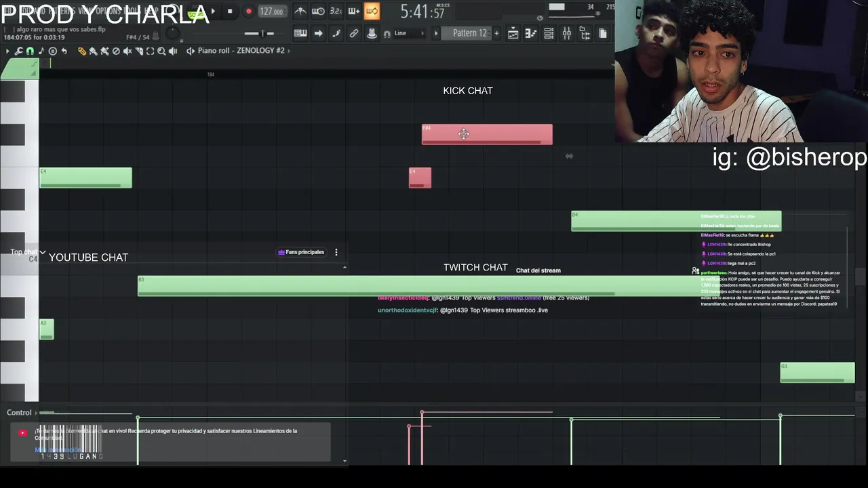
Task: Select the Zoom magnifier tool in piano roll
Action: (161, 51)
